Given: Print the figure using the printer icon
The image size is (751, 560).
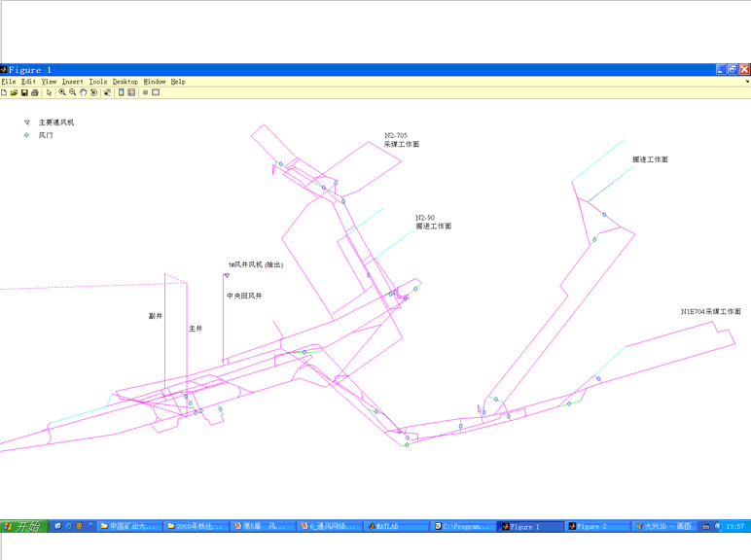Looking at the screenshot, I should tap(35, 93).
